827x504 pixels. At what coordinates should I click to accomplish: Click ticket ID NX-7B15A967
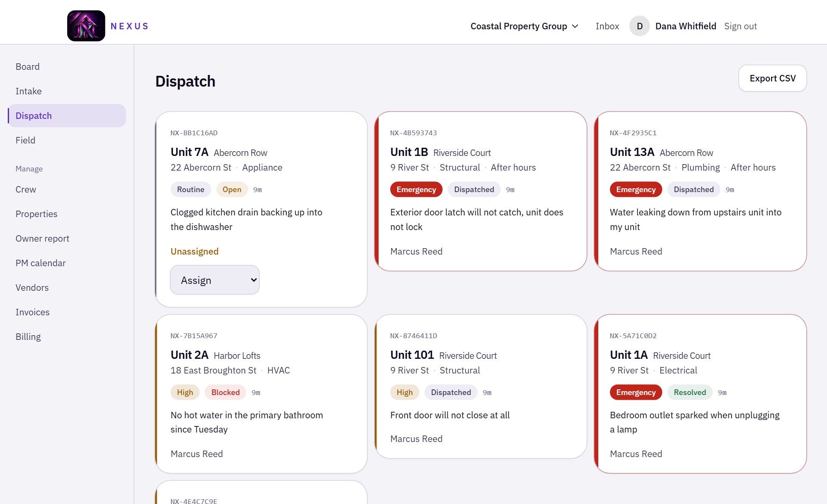(194, 336)
